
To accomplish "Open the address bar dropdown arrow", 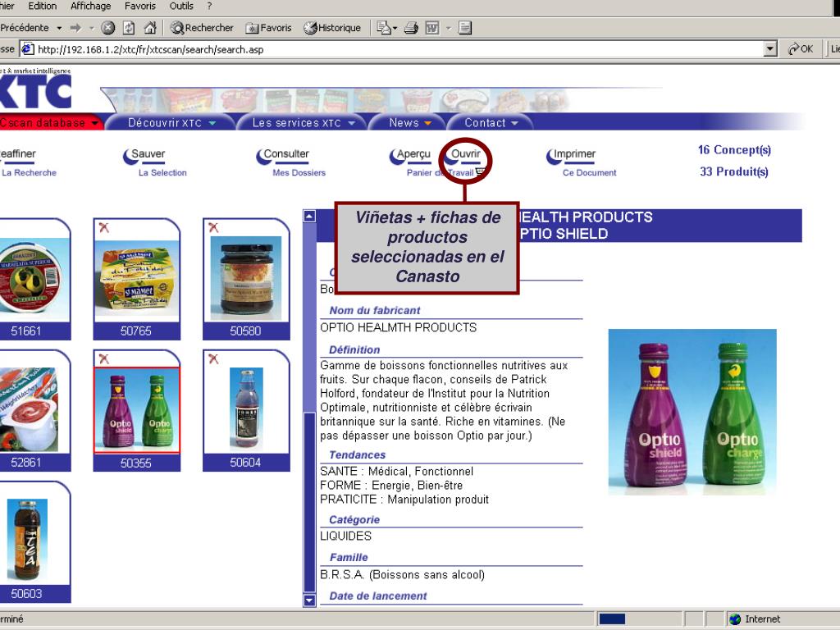I will tap(770, 49).
